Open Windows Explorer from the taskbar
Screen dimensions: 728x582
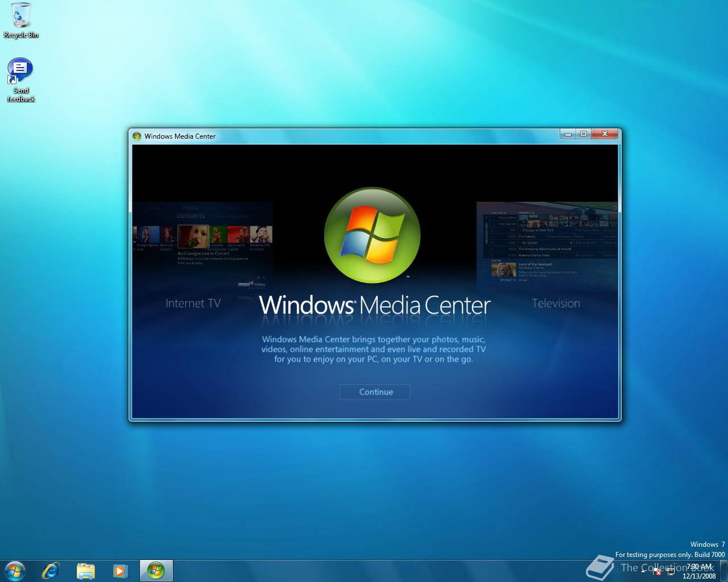click(85, 571)
